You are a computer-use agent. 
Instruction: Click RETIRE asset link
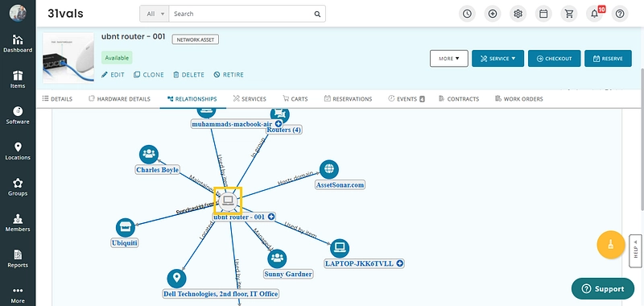229,75
